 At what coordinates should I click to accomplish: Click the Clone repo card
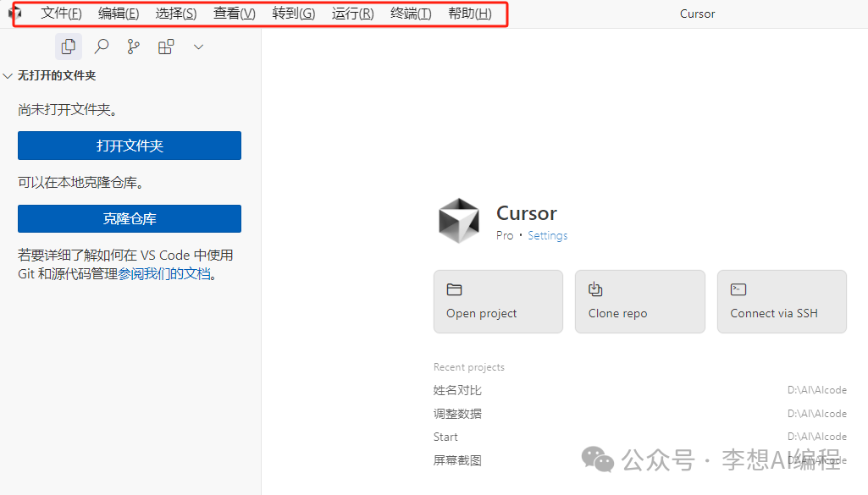point(640,301)
